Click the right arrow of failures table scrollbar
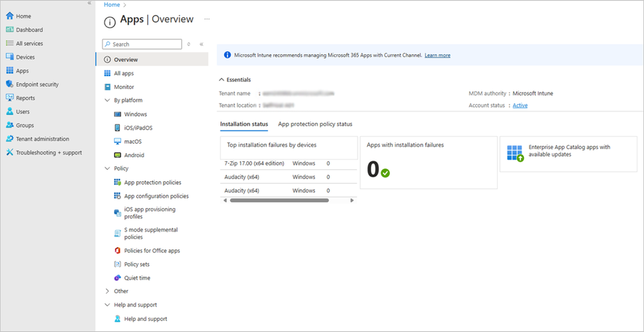This screenshot has width=644, height=332. tap(352, 200)
